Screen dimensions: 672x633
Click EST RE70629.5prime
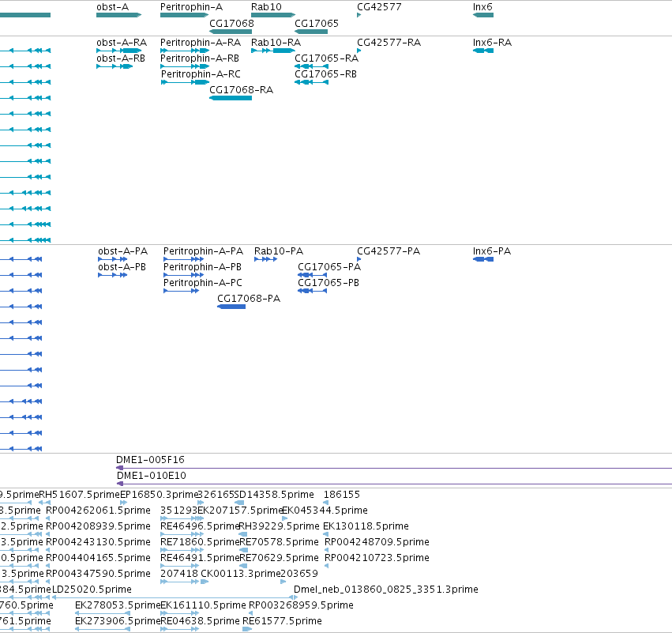[279, 558]
